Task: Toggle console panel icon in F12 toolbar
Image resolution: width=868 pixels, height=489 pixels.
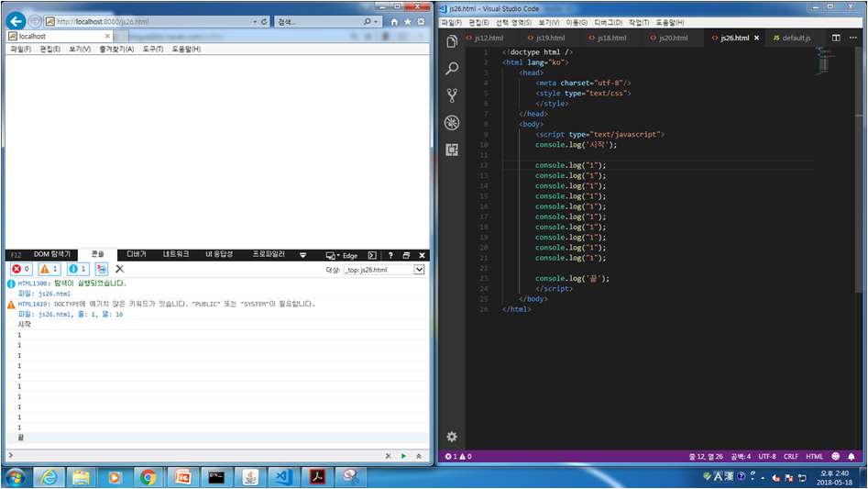Action: (372, 255)
